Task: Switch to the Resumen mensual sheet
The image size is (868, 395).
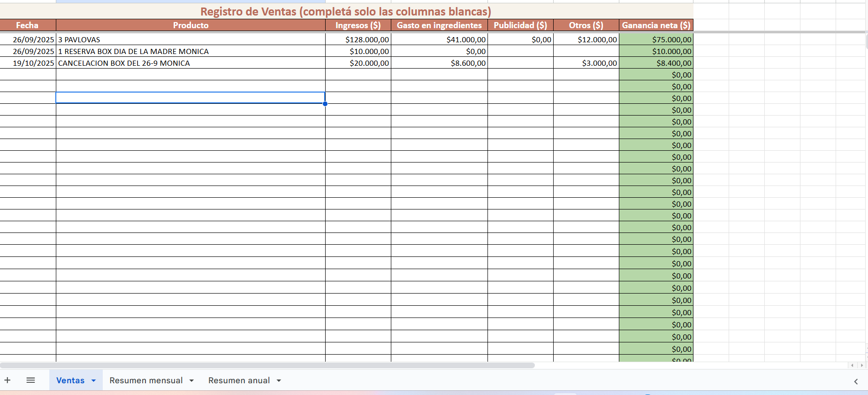Action: tap(146, 380)
